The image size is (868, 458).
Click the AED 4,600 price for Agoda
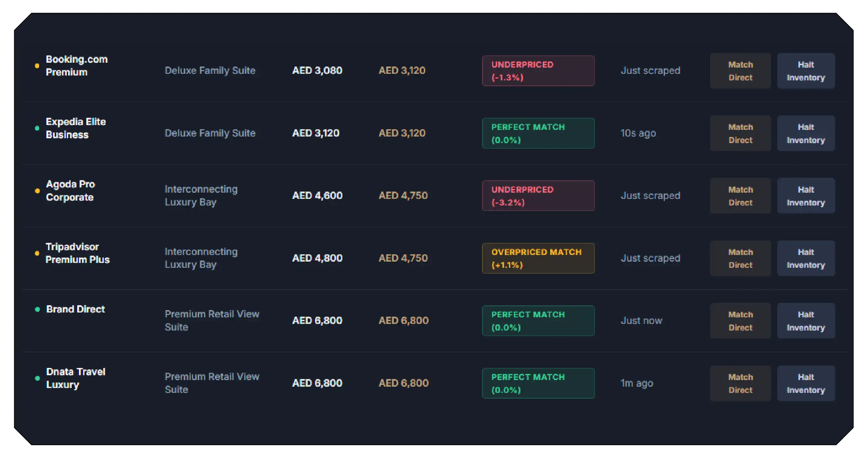317,196
